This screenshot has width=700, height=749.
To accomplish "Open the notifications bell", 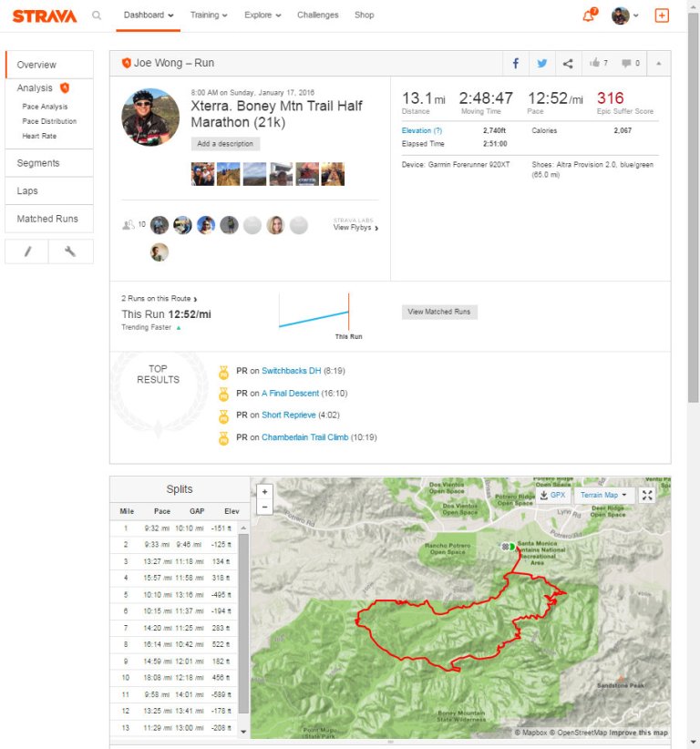I will [x=589, y=15].
